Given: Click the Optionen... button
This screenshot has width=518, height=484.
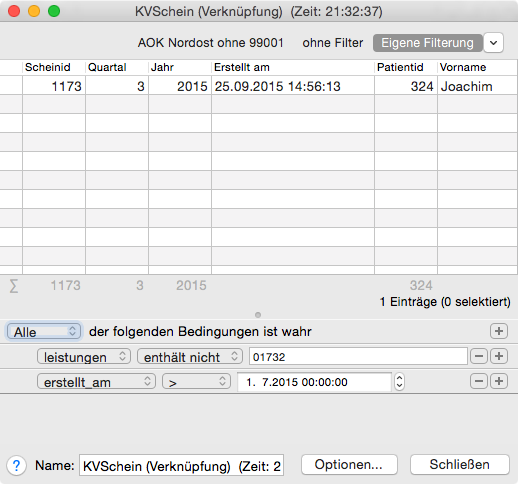Looking at the screenshot, I should [349, 465].
